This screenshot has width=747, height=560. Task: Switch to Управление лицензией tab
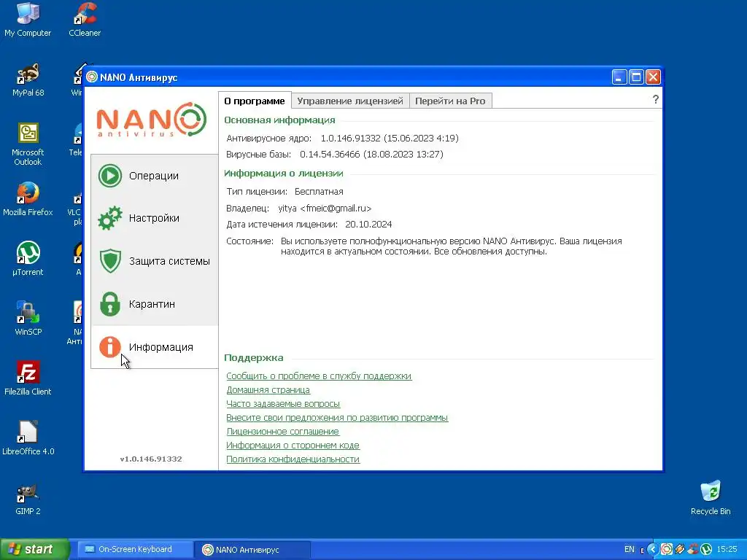(x=350, y=101)
